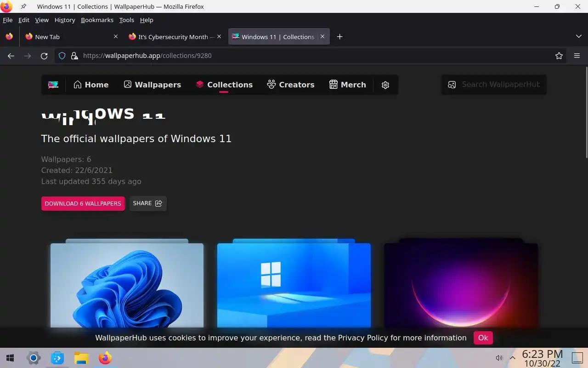Click the greyed-out forward arrow
588x368 pixels.
28,56
